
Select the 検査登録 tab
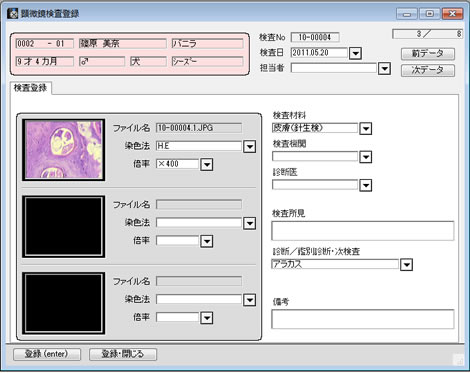point(30,88)
